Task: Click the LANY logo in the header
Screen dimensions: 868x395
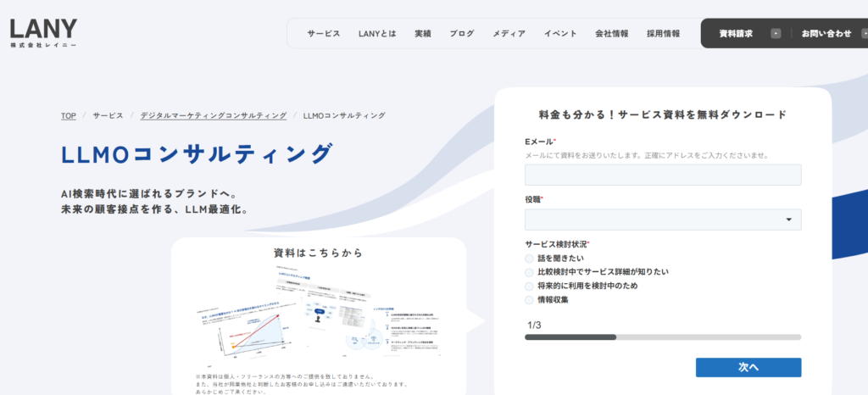Action: pos(43,32)
